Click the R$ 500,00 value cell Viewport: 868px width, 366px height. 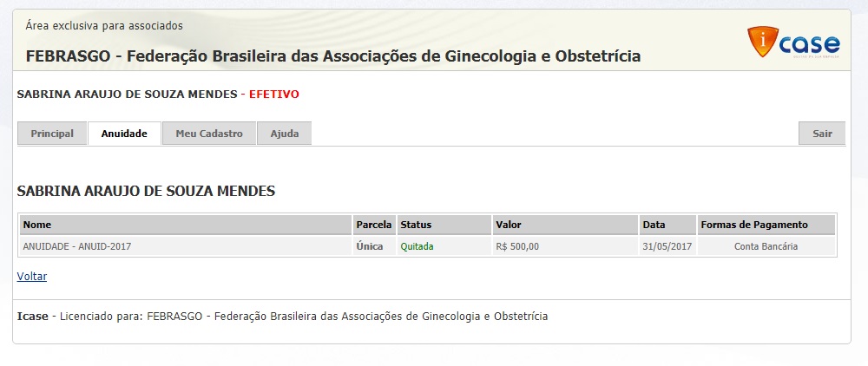[517, 246]
